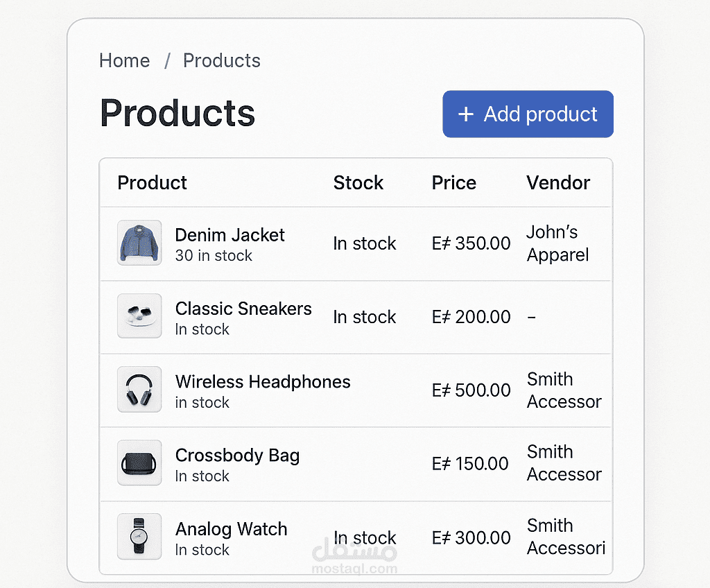
Task: Open the Analog Watch thumbnail image
Action: [x=139, y=537]
